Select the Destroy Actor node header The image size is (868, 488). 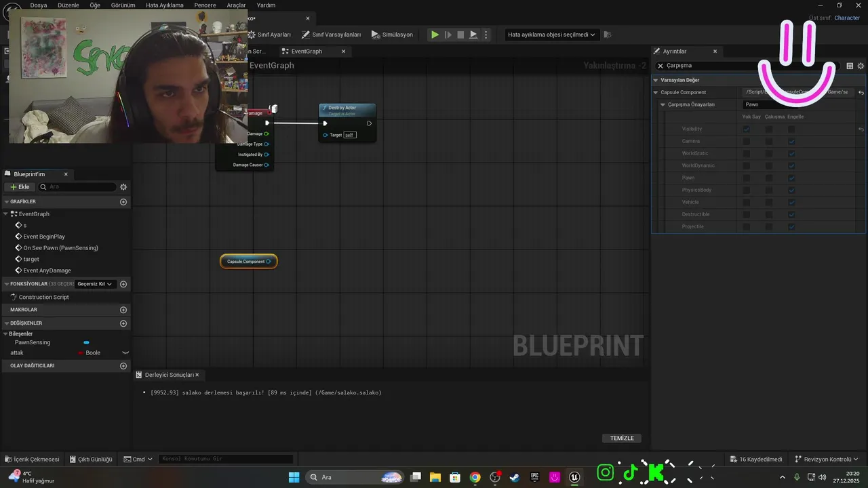coord(347,110)
